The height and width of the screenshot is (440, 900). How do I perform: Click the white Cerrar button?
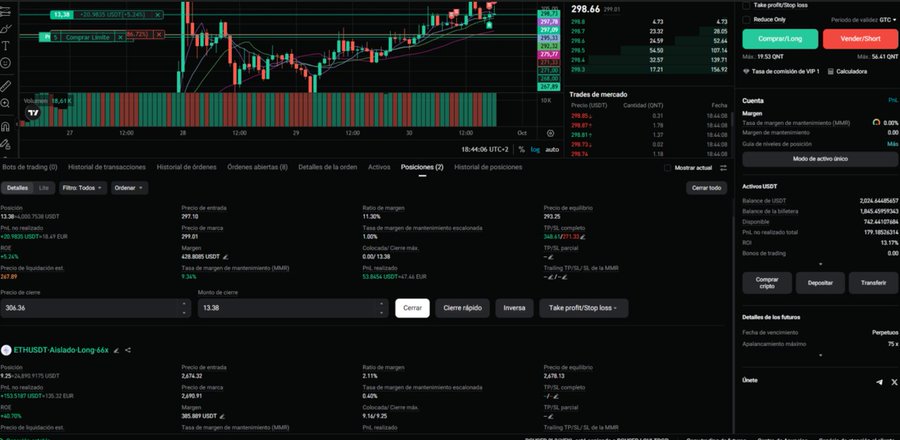[412, 308]
